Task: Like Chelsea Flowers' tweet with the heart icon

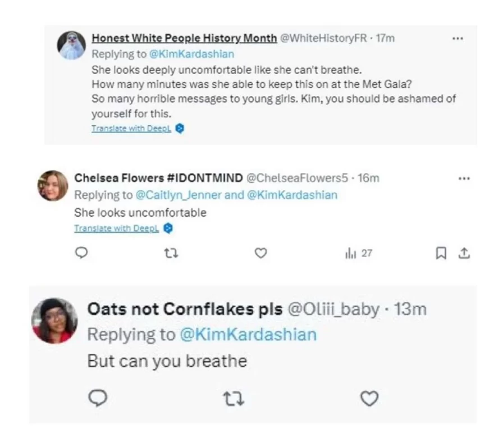Action: pos(261,253)
